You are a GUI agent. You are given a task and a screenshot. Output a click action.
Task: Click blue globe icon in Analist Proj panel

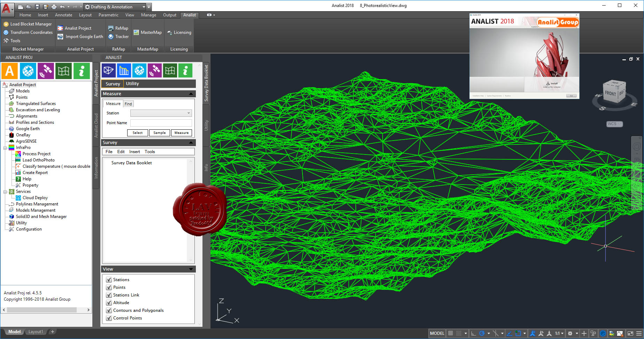point(28,71)
